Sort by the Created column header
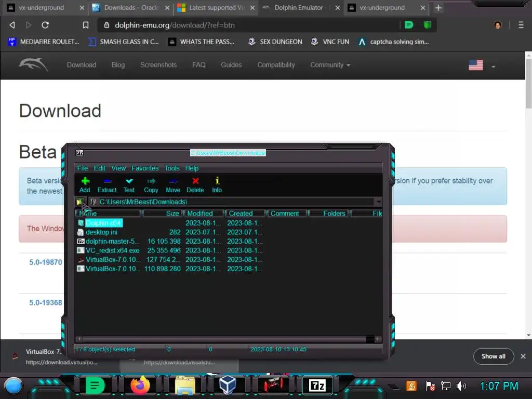This screenshot has height=399, width=532. click(245, 214)
